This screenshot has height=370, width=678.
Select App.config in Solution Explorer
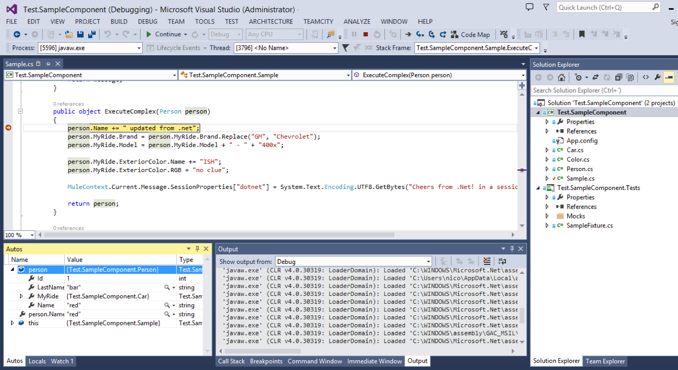pos(582,140)
